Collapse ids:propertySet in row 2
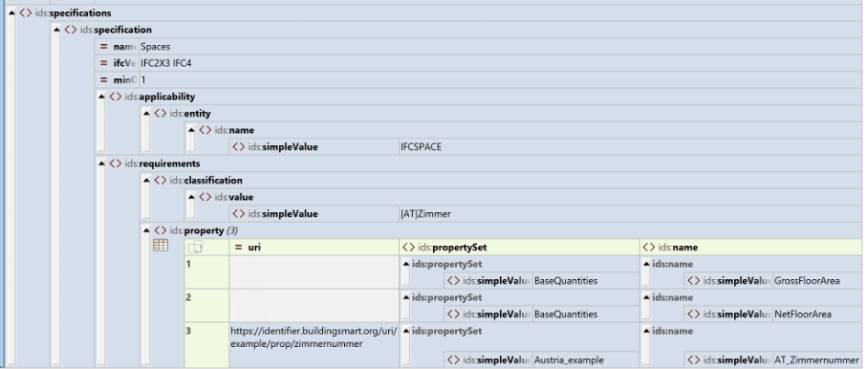Viewport: 868px width, 369px height. click(x=406, y=297)
